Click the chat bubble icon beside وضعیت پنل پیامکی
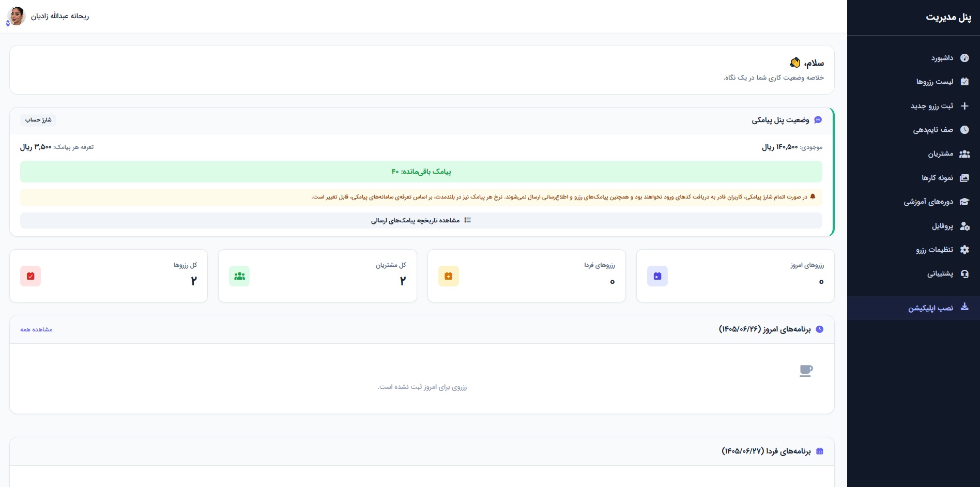This screenshot has height=487, width=980. pos(818,120)
